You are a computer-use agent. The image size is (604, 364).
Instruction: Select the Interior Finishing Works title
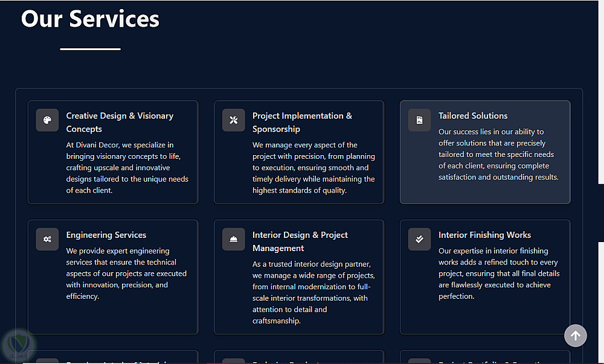[x=484, y=235]
